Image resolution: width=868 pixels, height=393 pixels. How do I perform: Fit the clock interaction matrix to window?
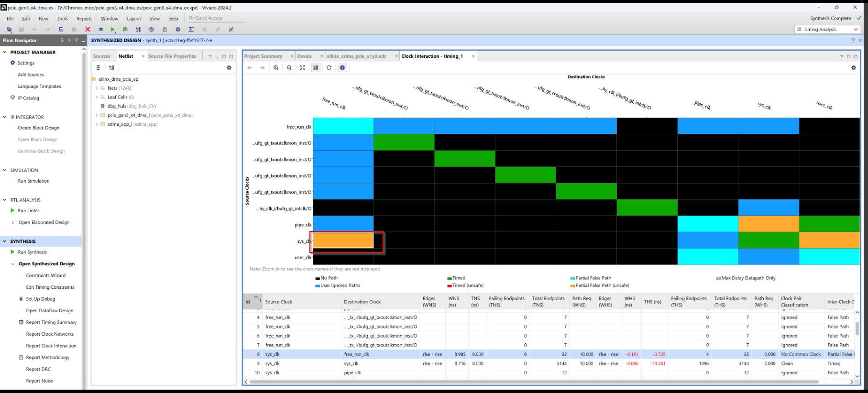pyautogui.click(x=302, y=68)
